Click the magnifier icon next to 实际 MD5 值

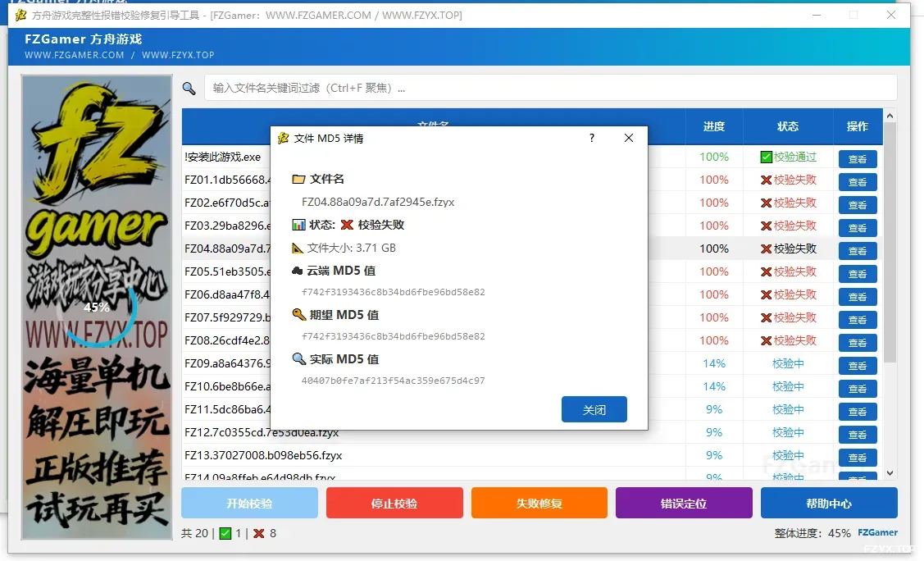point(298,359)
